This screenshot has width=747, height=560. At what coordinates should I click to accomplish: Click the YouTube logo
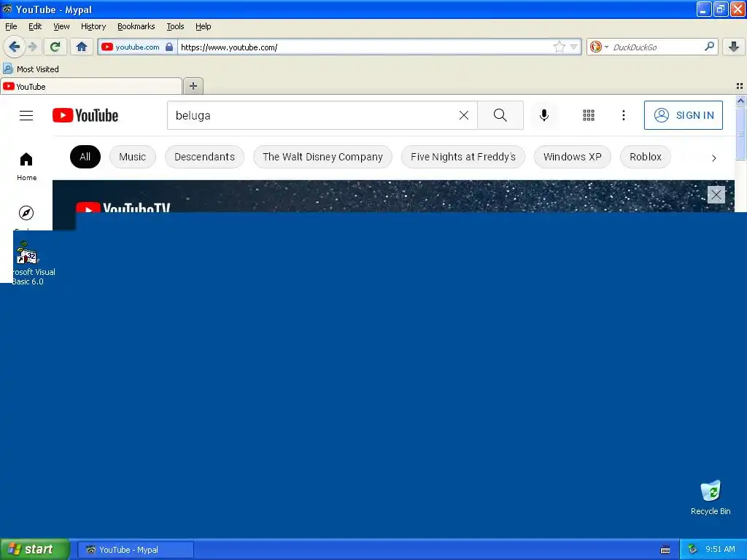[85, 115]
